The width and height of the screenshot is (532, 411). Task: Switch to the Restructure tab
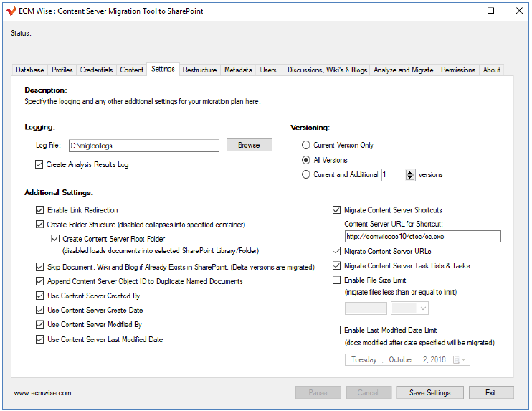coord(199,70)
